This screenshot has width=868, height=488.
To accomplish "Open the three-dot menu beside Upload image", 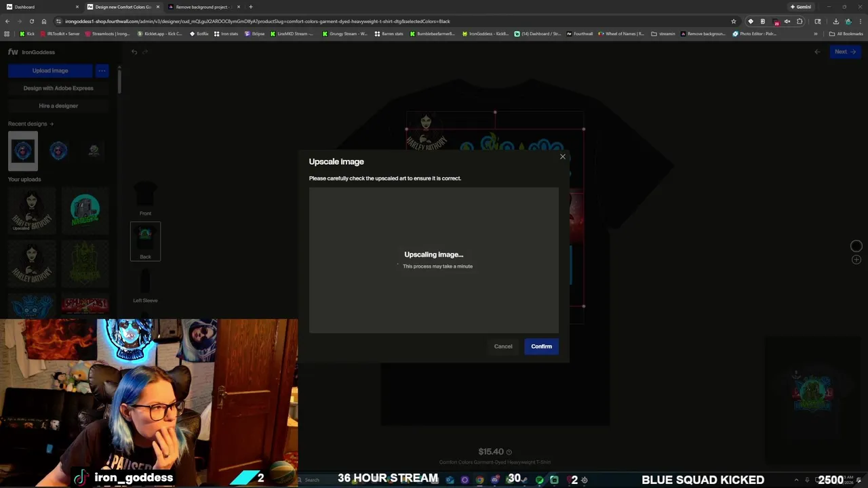I will point(102,70).
